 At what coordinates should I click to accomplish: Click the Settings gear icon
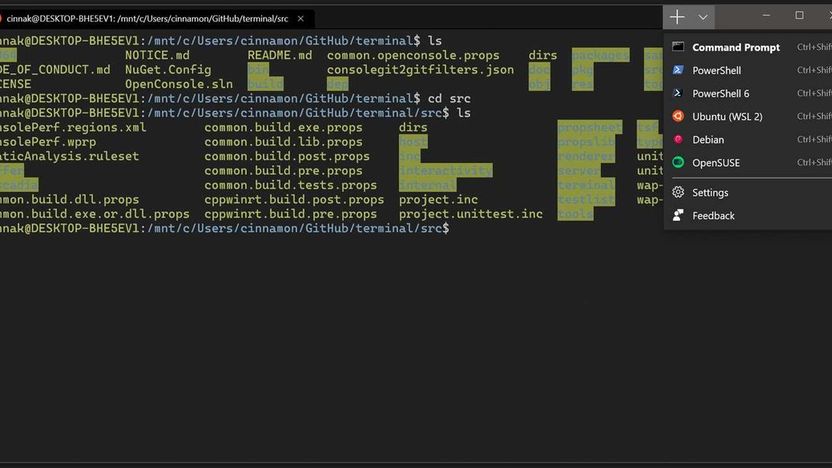click(678, 192)
